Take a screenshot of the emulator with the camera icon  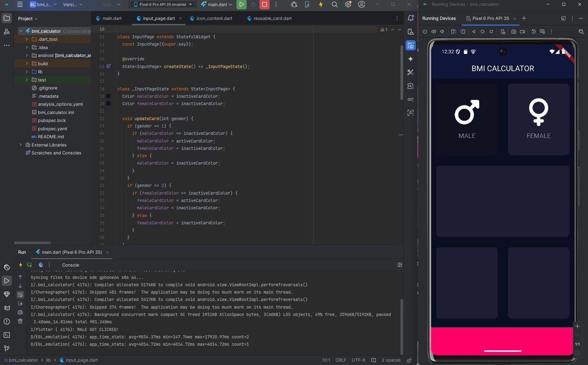click(x=514, y=31)
